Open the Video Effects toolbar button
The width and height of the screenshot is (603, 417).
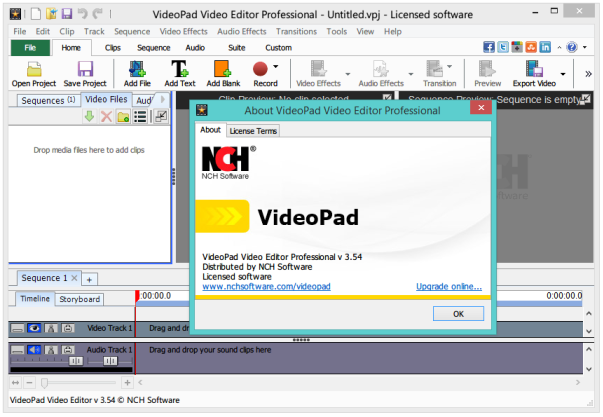click(318, 74)
